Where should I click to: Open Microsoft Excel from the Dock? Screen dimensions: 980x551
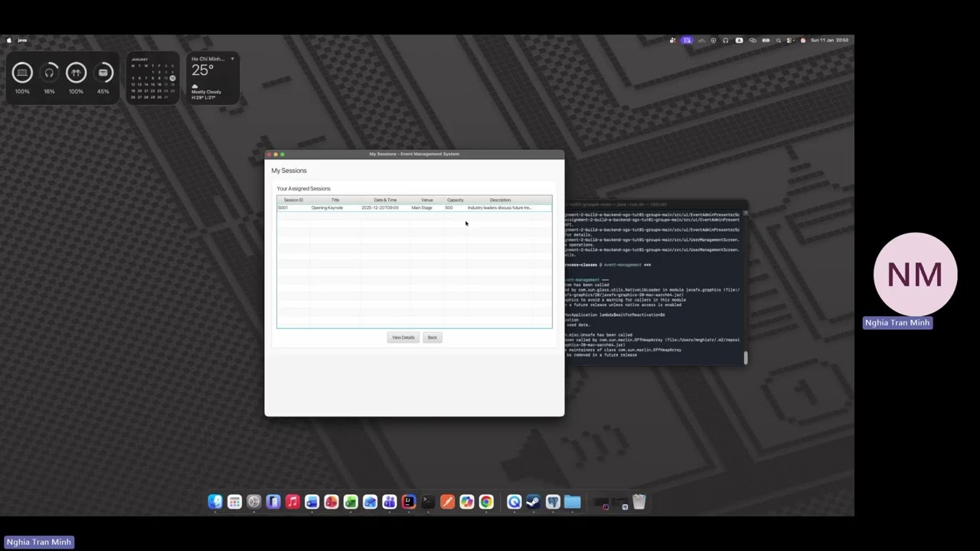(351, 502)
